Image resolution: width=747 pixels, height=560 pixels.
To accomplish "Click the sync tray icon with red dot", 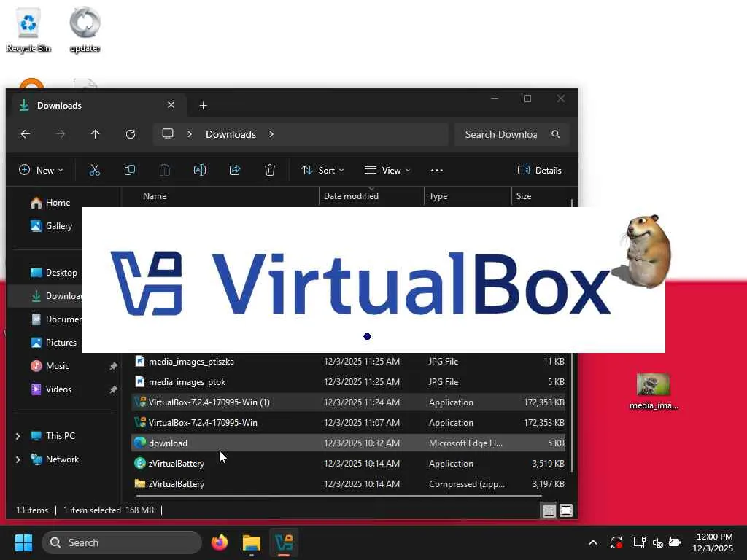I will (616, 542).
